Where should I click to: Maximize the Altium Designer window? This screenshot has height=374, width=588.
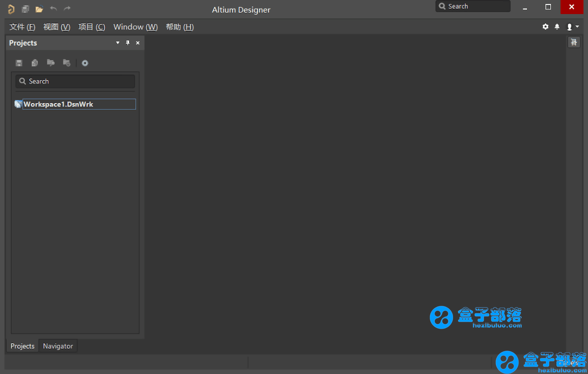[x=548, y=7]
